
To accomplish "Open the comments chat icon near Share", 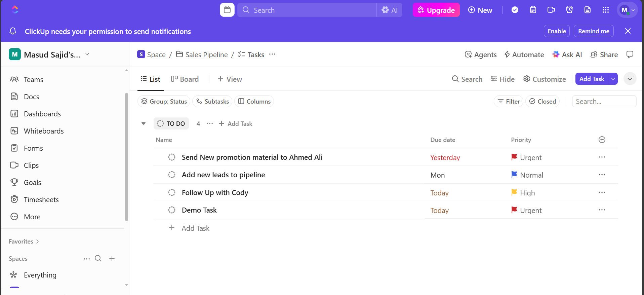I will [630, 54].
